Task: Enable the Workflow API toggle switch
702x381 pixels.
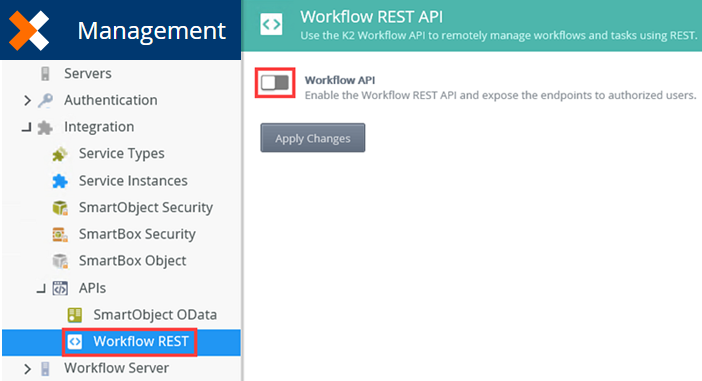Action: 275,82
